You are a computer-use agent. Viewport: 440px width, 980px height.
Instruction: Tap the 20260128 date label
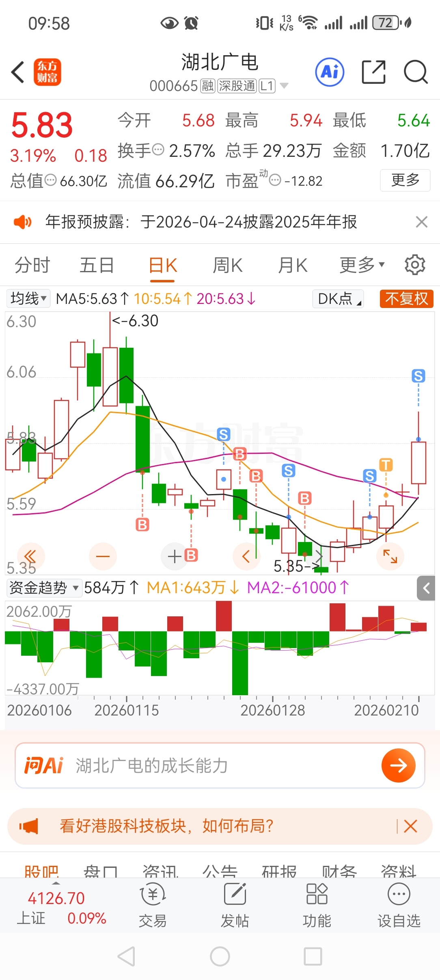pos(272,710)
